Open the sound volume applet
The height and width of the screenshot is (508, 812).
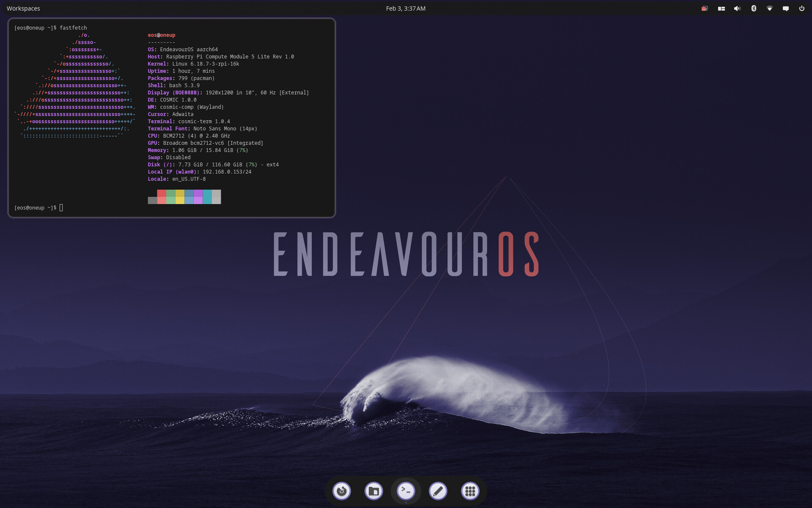pos(737,8)
